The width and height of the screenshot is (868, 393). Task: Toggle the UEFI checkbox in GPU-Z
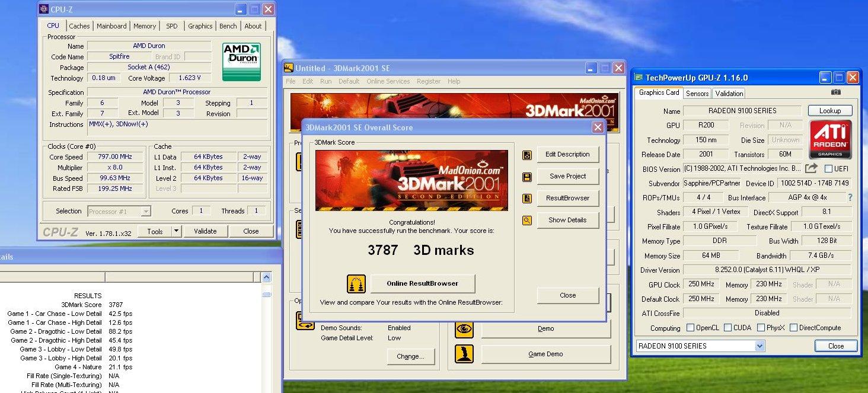point(828,169)
